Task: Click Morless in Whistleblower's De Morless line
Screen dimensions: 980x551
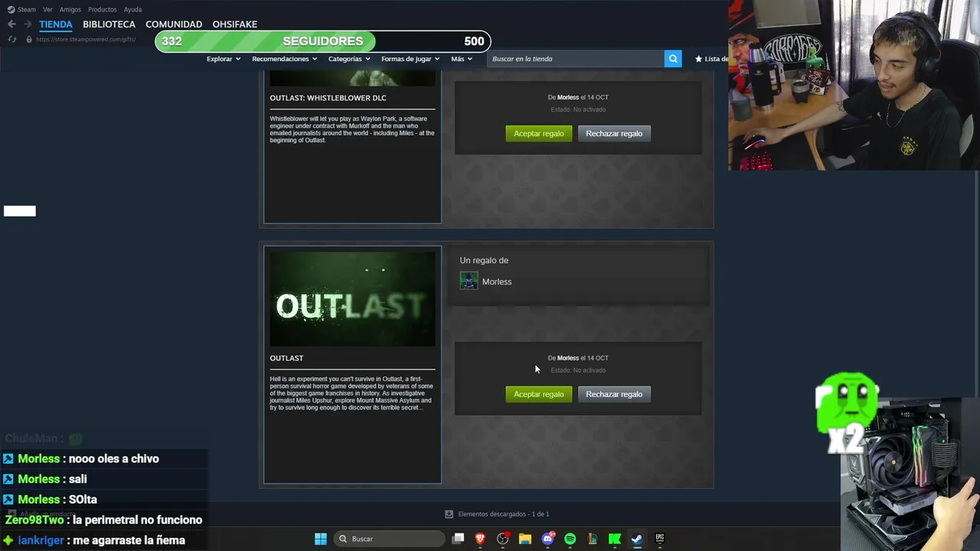Action: coord(568,97)
